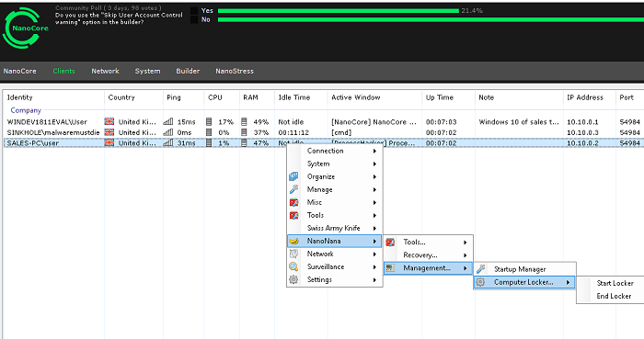Screen dimensions: 644x339
Task: Click the monitor icon beside Management...
Action: [x=390, y=268]
